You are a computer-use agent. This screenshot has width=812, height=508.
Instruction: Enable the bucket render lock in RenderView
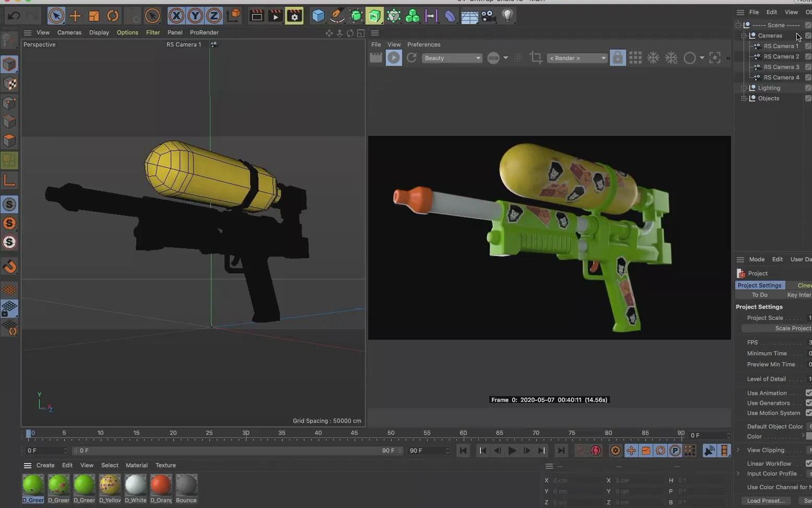click(x=618, y=58)
